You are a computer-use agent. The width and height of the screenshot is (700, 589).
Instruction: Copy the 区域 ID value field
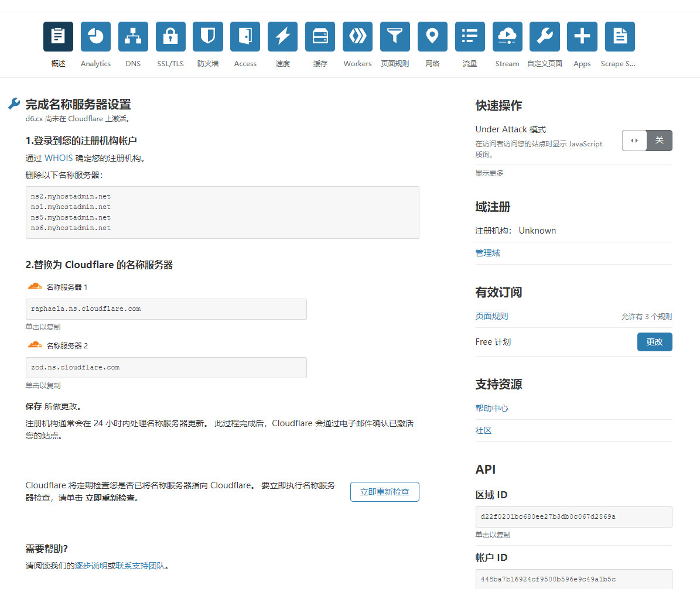click(x=573, y=517)
